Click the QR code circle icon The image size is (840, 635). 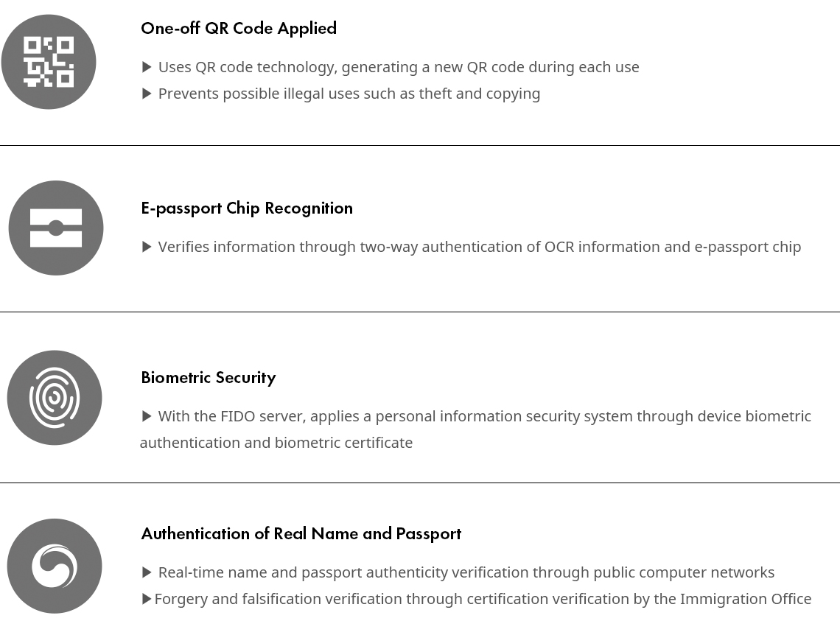[49, 62]
